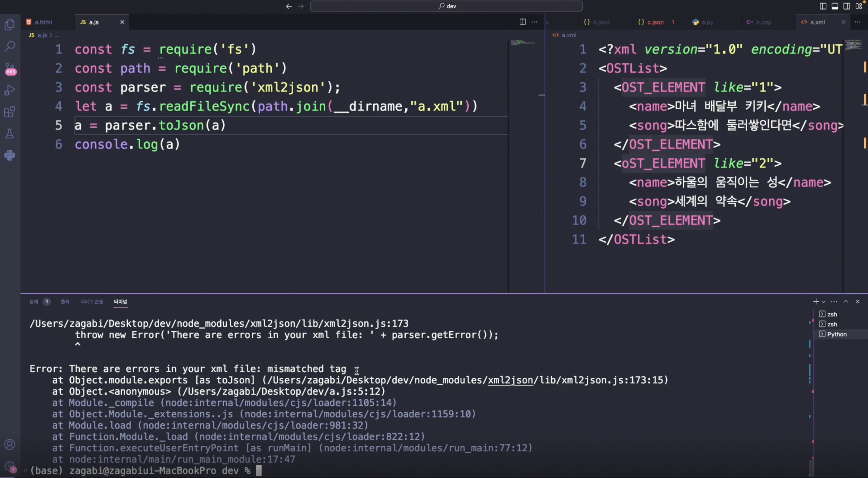Toggle the secondary sidebar layout button
This screenshot has height=478, width=868.
click(x=847, y=6)
